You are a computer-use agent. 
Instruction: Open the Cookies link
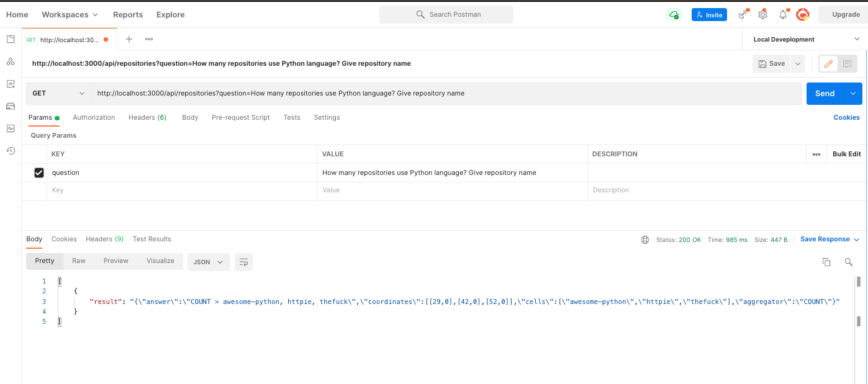coord(847,117)
